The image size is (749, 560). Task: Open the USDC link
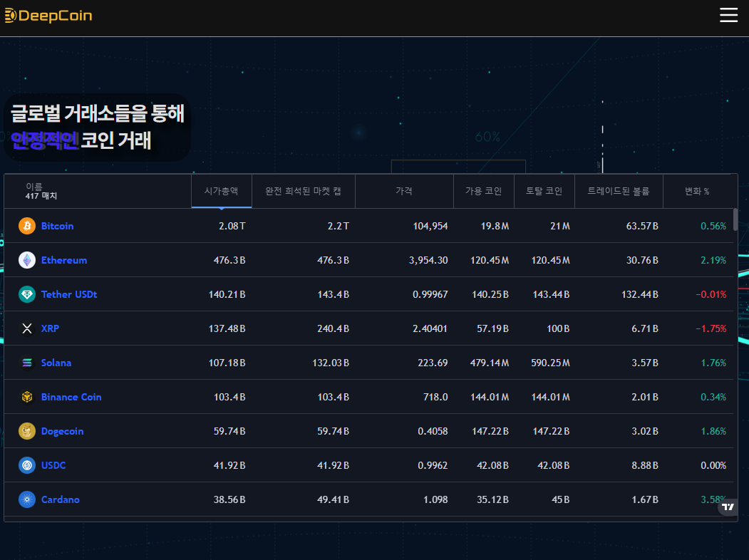pyautogui.click(x=53, y=465)
